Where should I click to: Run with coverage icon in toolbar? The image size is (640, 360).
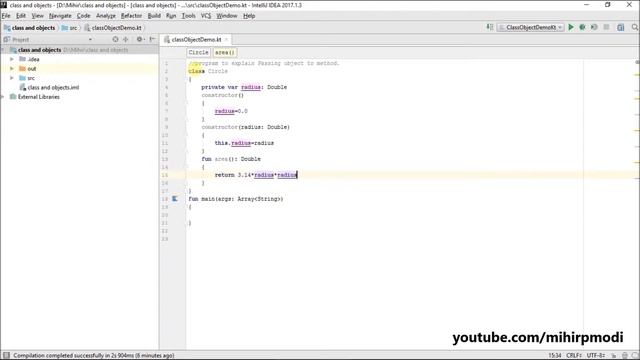pos(594,27)
